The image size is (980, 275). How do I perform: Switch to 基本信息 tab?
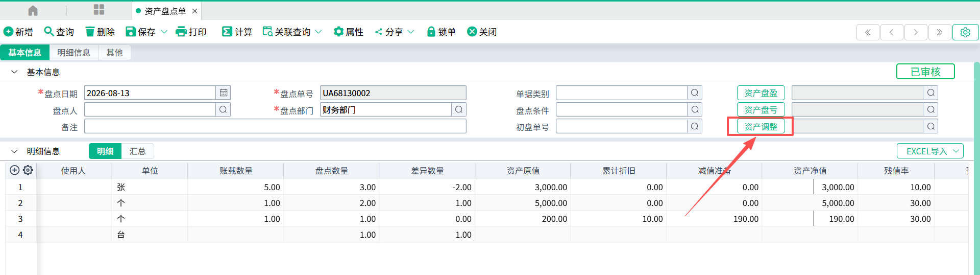click(x=24, y=53)
